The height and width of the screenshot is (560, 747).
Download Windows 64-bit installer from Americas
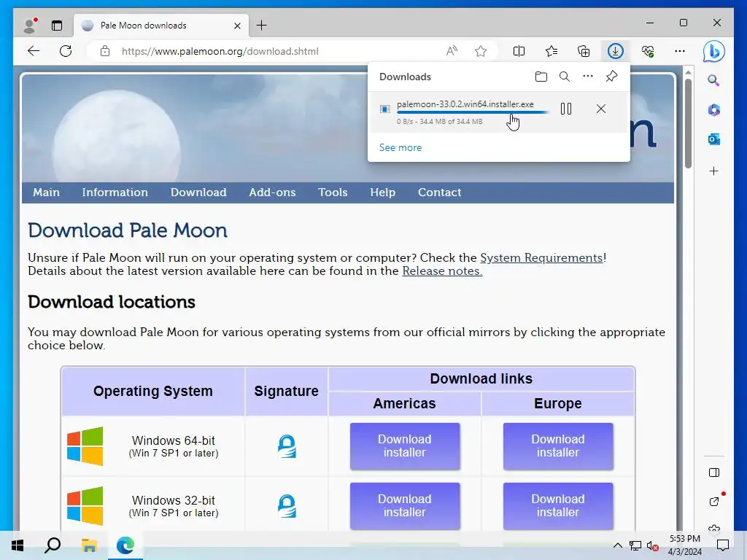(404, 446)
